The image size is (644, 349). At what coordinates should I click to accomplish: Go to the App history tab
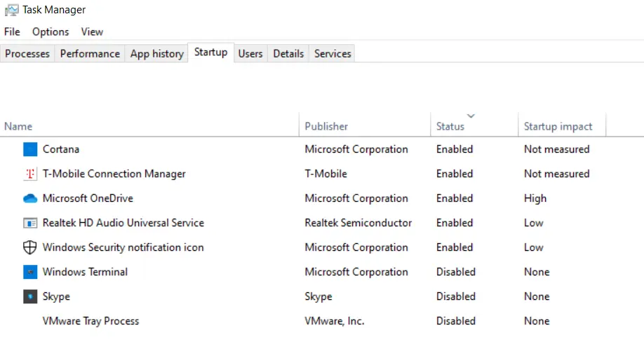157,54
